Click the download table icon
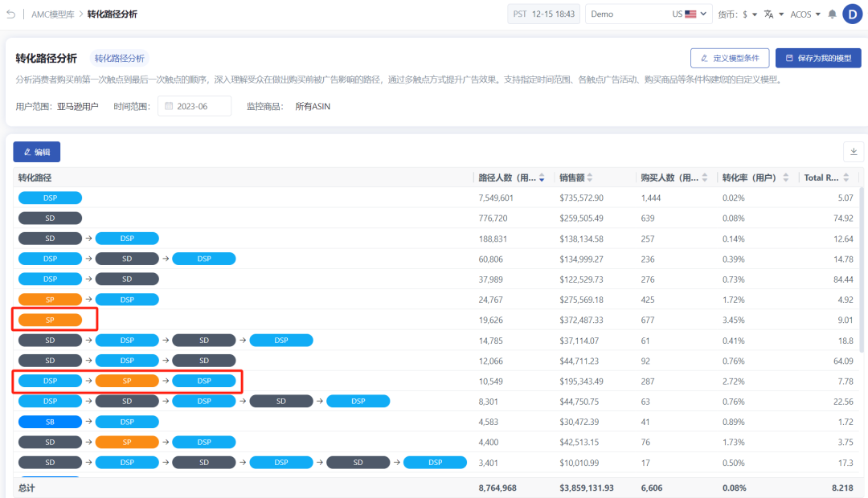 (854, 152)
